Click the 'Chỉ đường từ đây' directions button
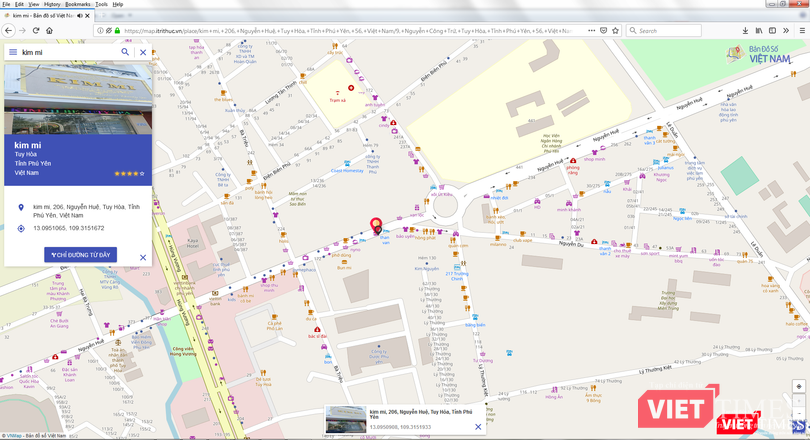The image size is (810, 440). (x=80, y=255)
